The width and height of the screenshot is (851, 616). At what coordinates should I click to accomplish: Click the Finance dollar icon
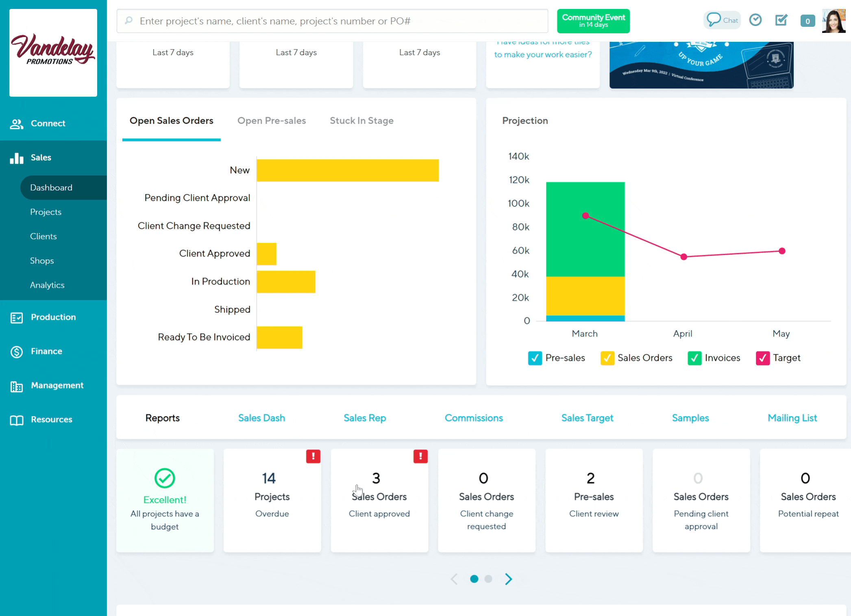17,352
